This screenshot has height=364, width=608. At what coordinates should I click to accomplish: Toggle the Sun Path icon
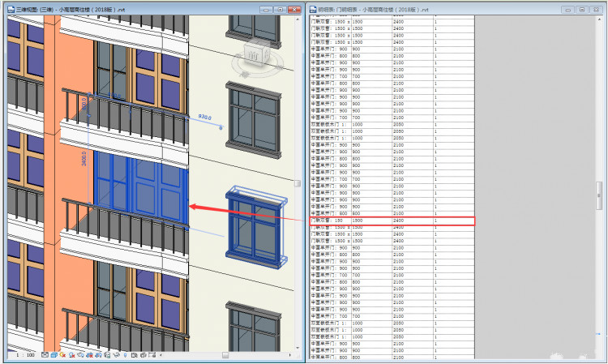click(x=62, y=355)
